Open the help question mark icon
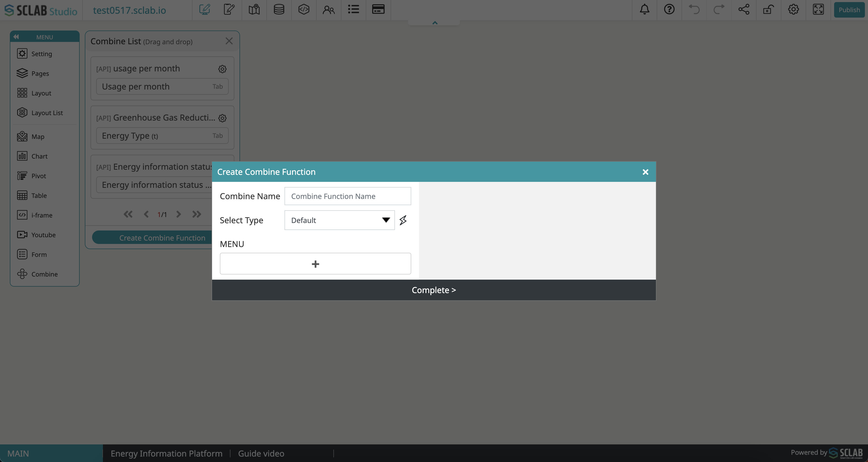Screen dimensions: 868x462 pyautogui.click(x=669, y=9)
